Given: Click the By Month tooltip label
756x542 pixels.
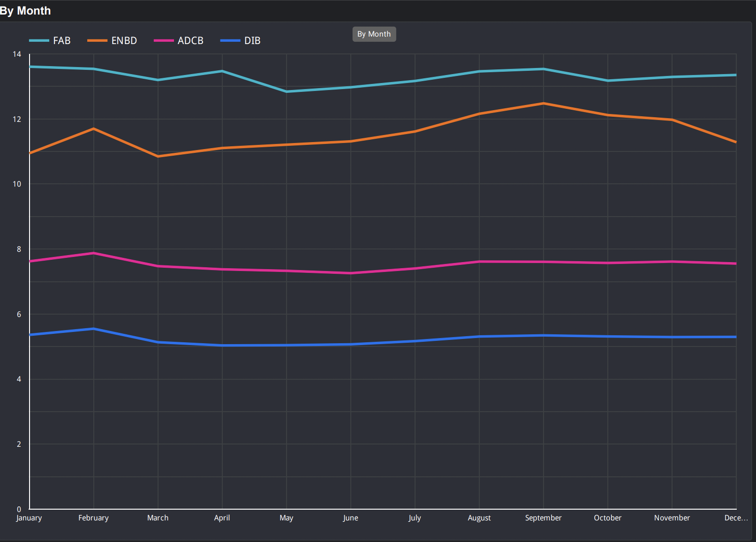Looking at the screenshot, I should click(x=374, y=34).
